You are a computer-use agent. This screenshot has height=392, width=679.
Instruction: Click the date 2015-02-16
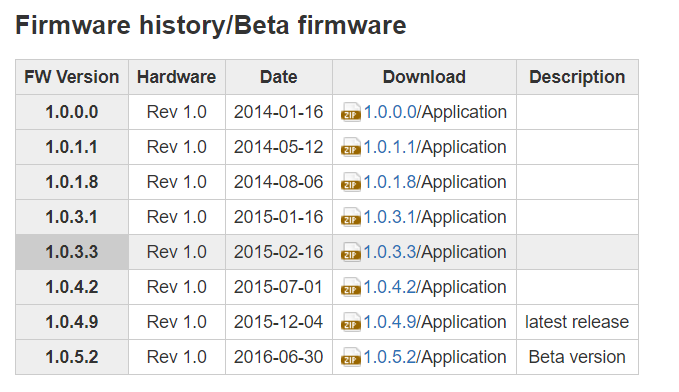[278, 253]
